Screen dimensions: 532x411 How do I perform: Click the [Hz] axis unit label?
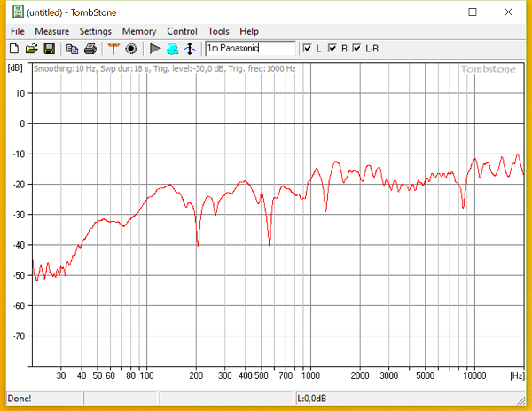517,375
